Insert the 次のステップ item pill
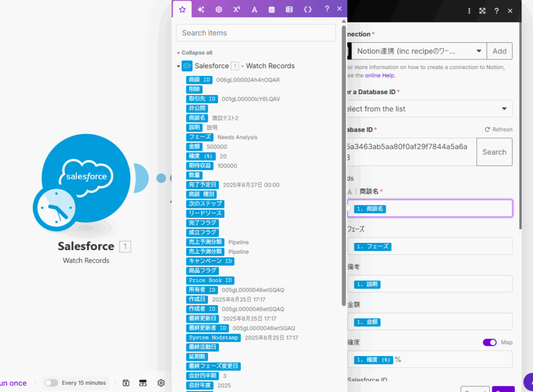The height and width of the screenshot is (392, 533). click(205, 204)
